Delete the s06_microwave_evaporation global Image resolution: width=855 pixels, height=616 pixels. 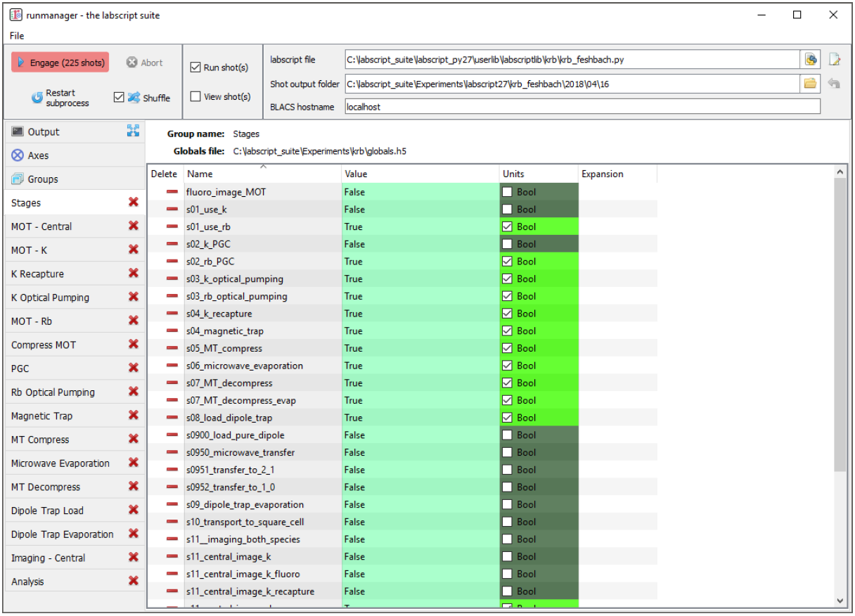(172, 366)
